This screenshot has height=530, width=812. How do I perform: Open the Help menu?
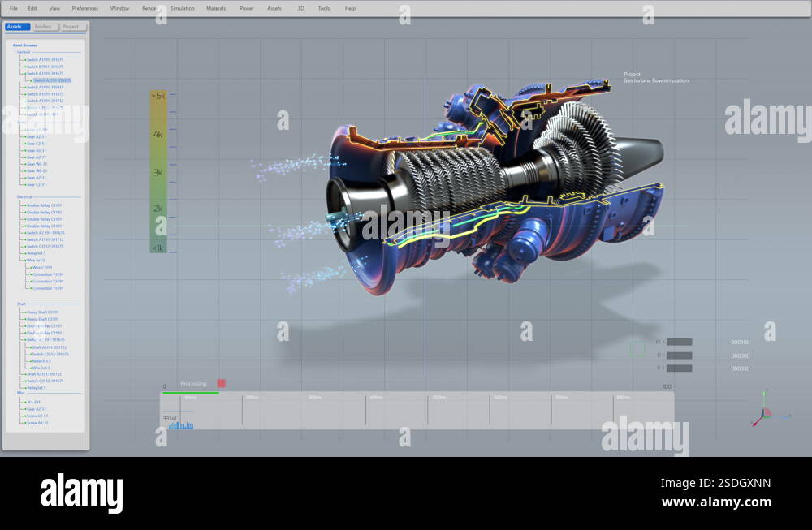point(350,8)
